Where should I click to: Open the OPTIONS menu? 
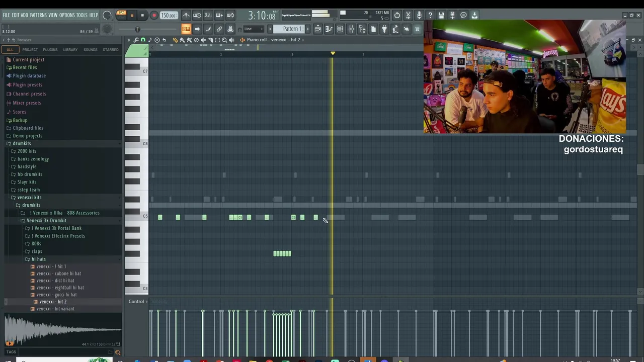[x=67, y=15]
